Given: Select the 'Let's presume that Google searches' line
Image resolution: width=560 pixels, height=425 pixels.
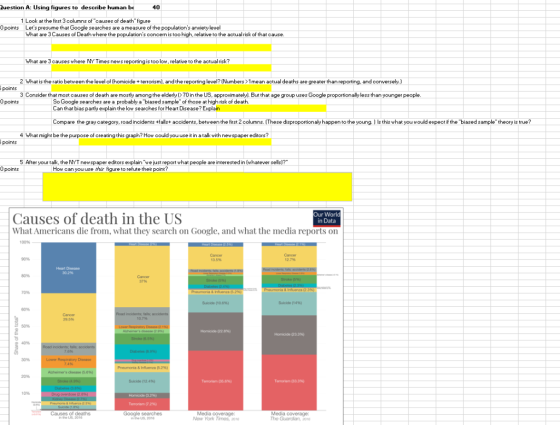Looking at the screenshot, I should (x=123, y=28).
